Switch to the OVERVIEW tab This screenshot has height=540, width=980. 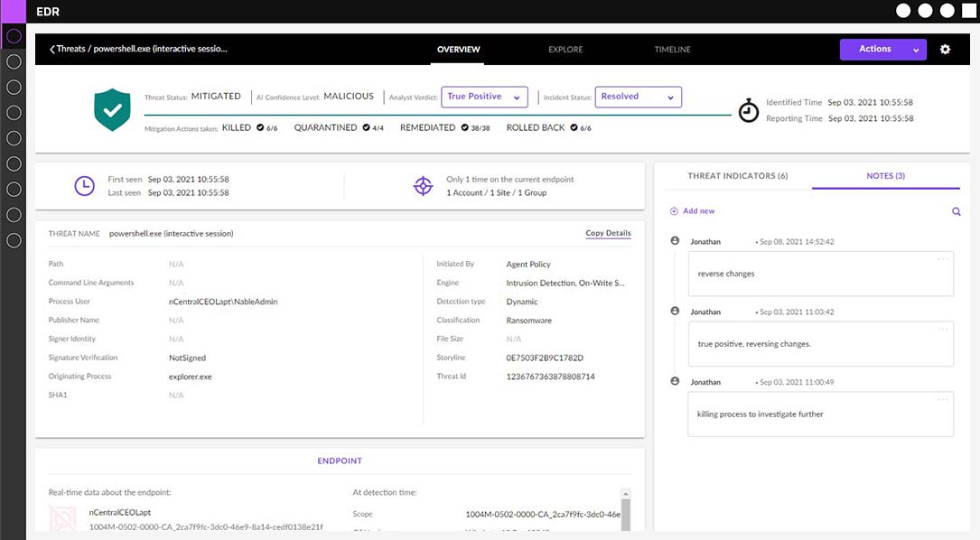pos(459,50)
